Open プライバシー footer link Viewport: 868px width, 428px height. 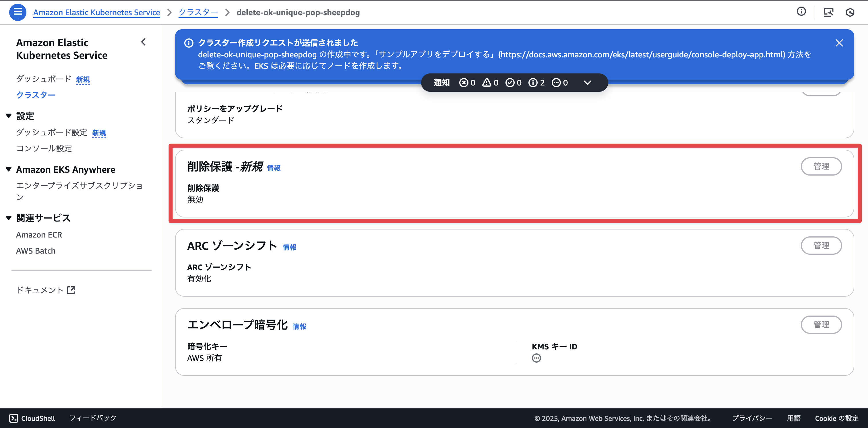pyautogui.click(x=752, y=418)
